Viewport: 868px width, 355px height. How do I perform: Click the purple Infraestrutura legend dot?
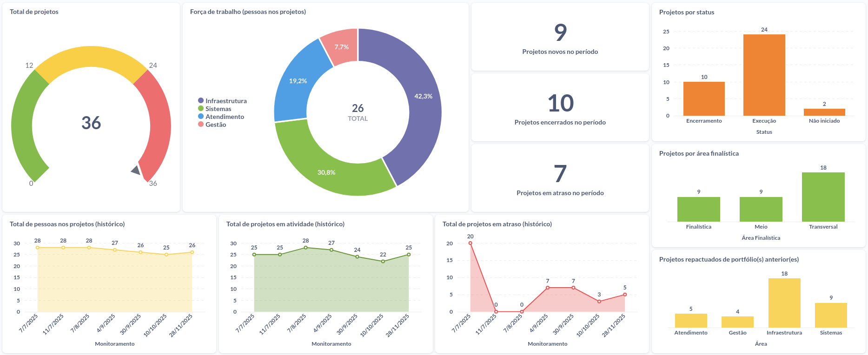[201, 101]
